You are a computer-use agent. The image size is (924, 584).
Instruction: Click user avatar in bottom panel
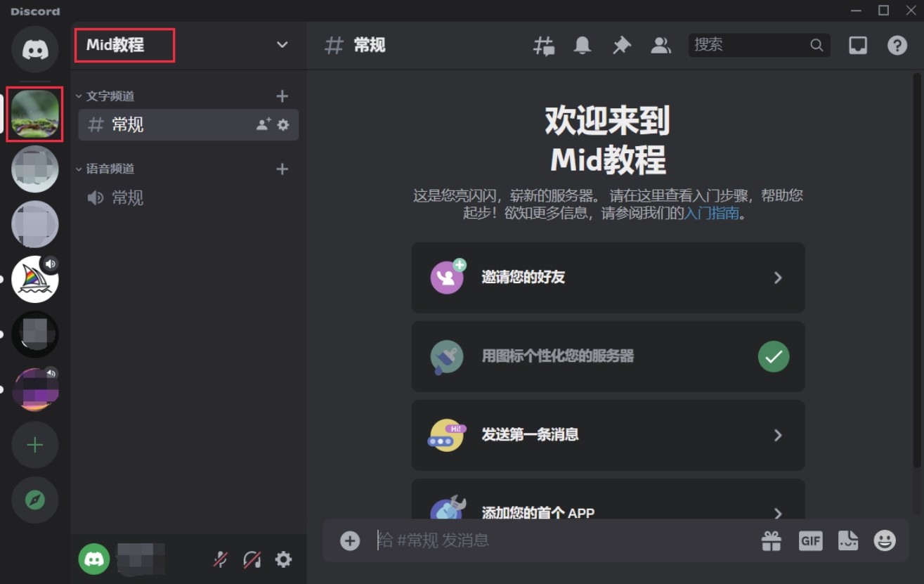pyautogui.click(x=93, y=559)
